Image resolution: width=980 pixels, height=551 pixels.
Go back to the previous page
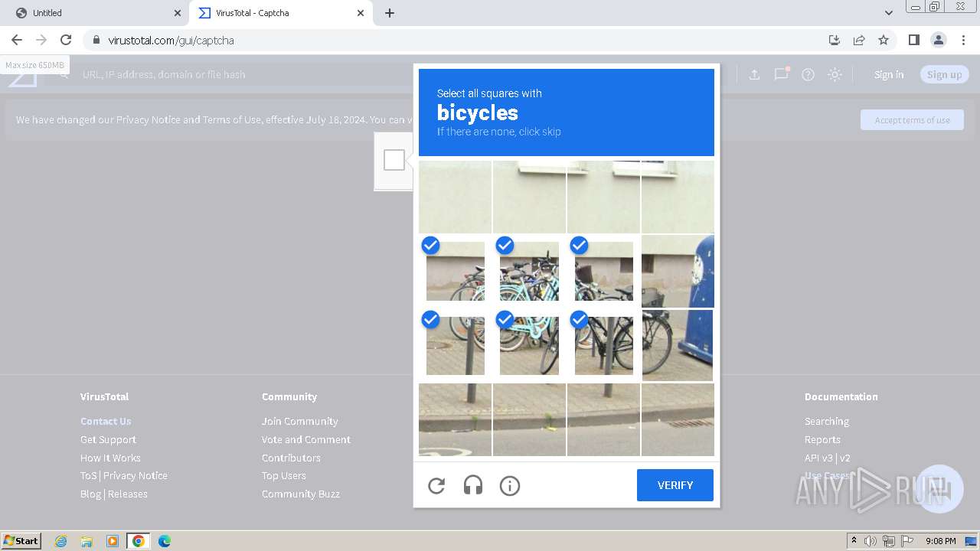click(17, 40)
